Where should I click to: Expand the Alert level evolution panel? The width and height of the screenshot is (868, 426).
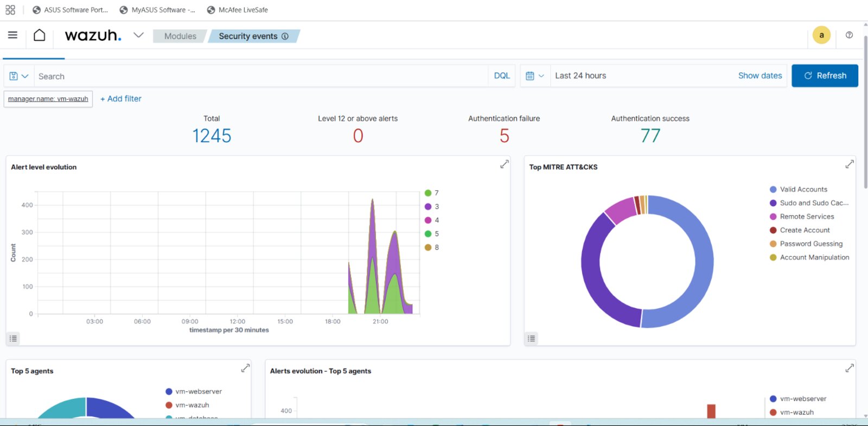coord(505,164)
